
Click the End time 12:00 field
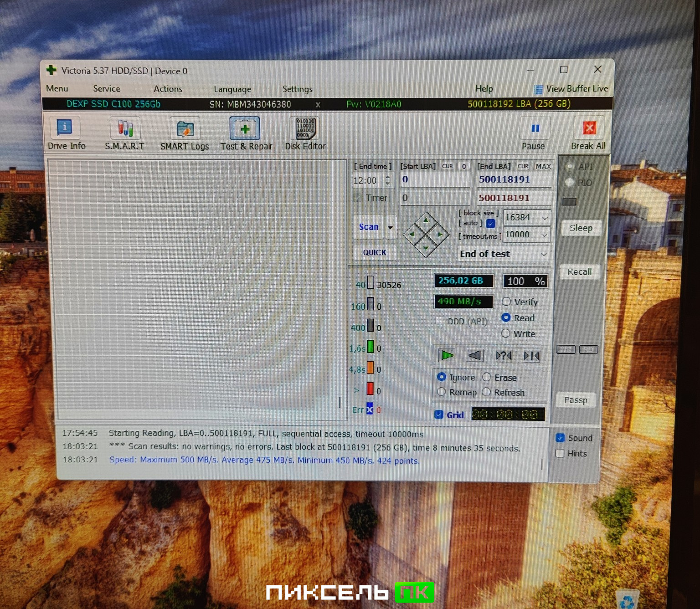[x=368, y=180]
